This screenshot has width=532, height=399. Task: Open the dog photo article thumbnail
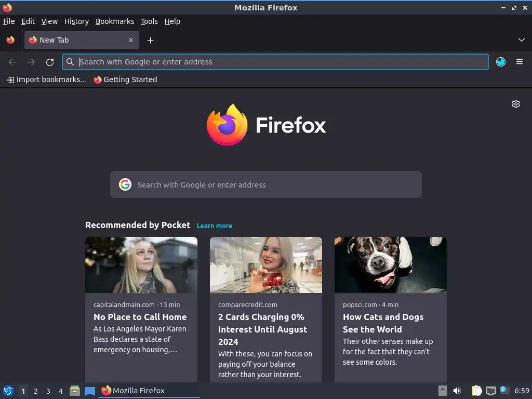pyautogui.click(x=391, y=264)
